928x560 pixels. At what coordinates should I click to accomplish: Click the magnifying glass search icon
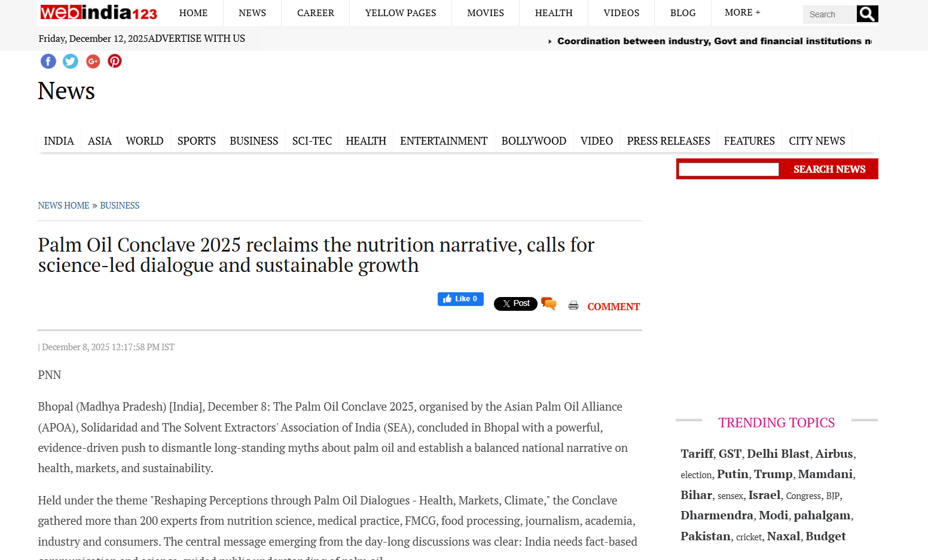click(x=867, y=14)
